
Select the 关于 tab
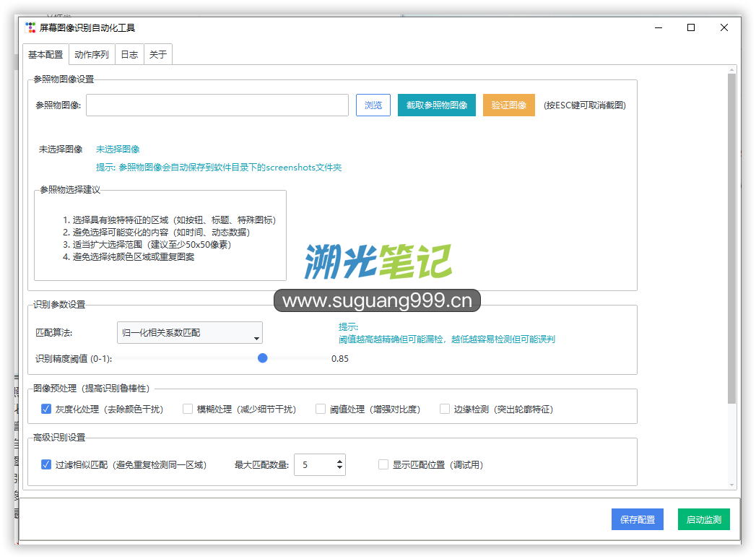tap(158, 55)
